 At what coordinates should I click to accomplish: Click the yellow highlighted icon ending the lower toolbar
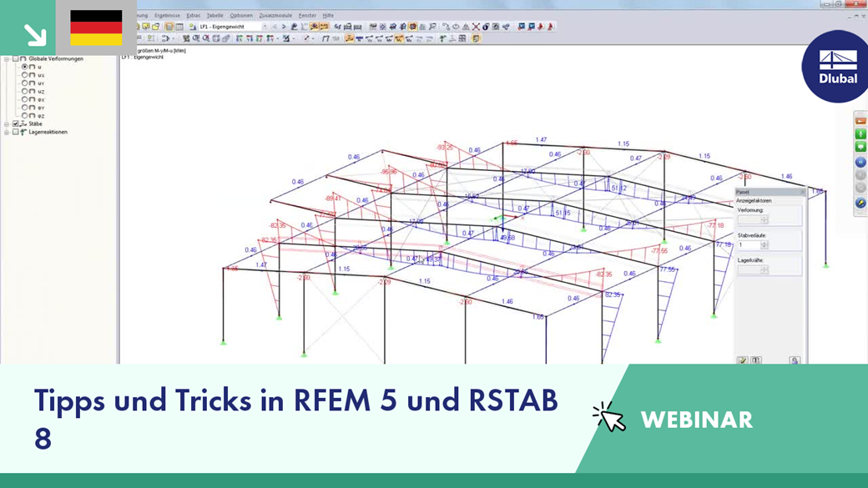click(x=476, y=38)
